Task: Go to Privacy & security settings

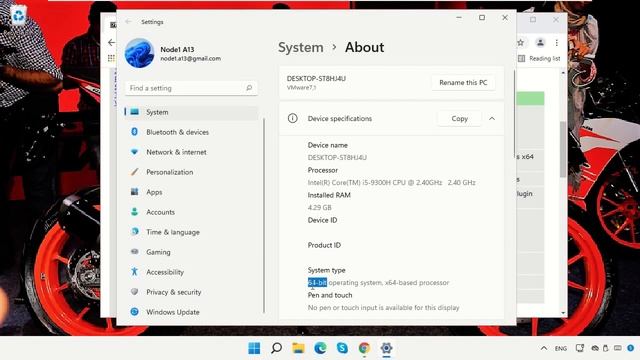Action: 191,292
